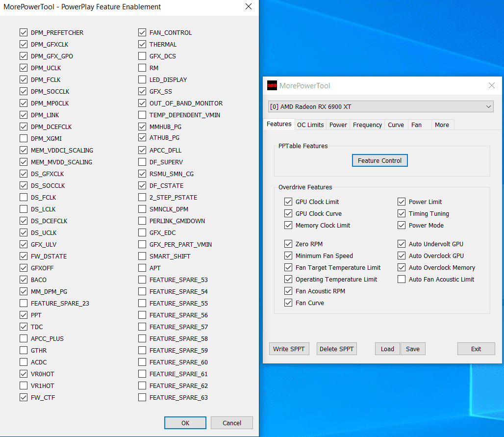Close the MorePowerTool main window
Viewport: 504px width, 437px height.
pos(491,85)
